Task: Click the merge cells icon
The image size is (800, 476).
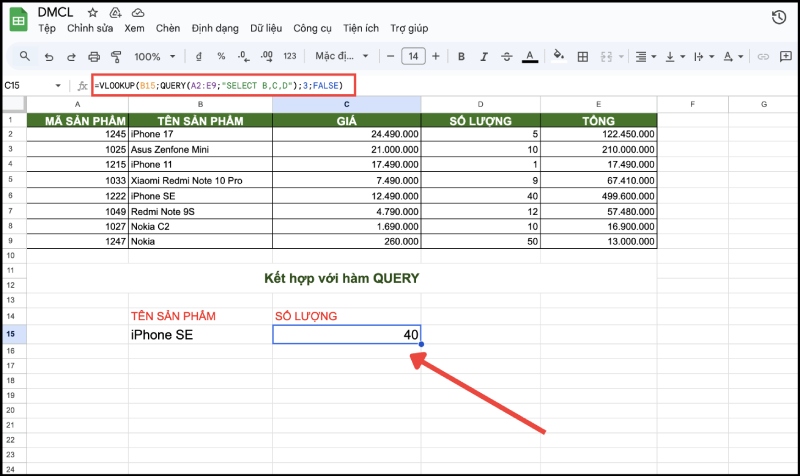Action: coord(606,57)
